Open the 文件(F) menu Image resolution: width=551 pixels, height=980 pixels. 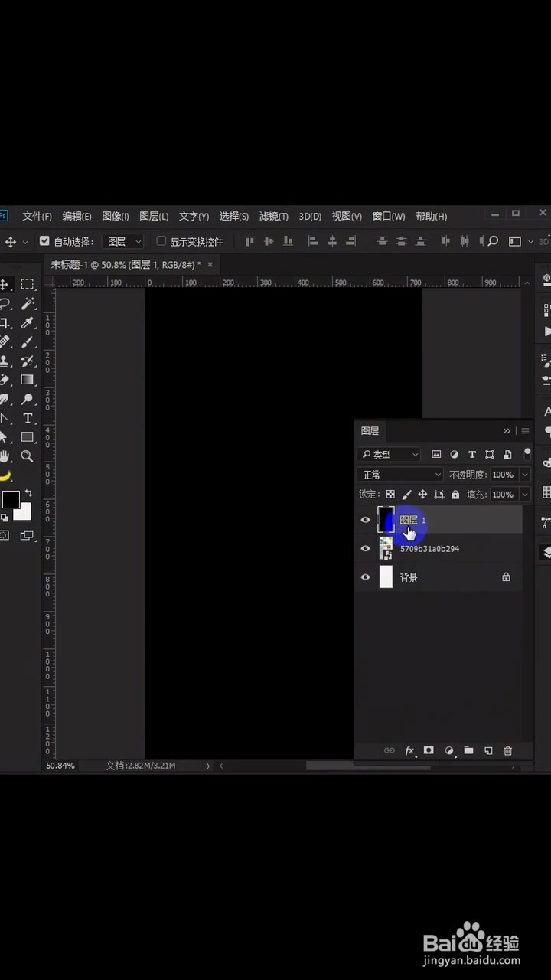(37, 217)
